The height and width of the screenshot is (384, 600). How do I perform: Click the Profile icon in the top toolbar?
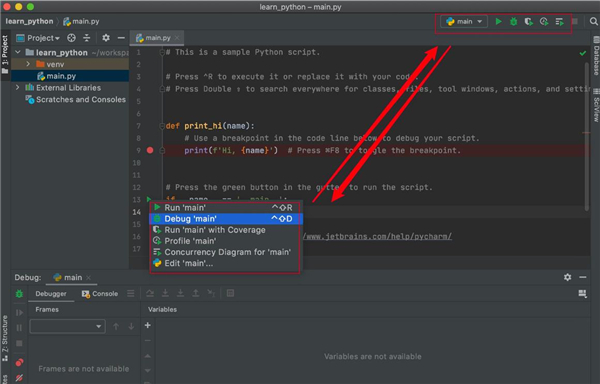point(544,21)
